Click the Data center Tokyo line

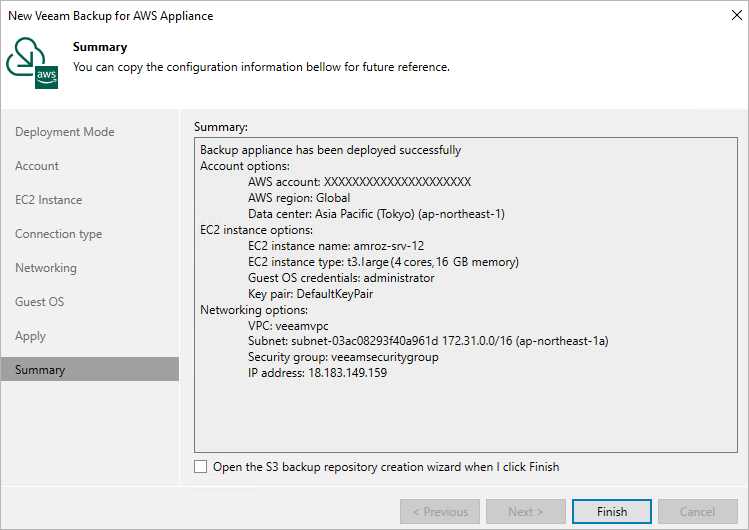point(376,214)
